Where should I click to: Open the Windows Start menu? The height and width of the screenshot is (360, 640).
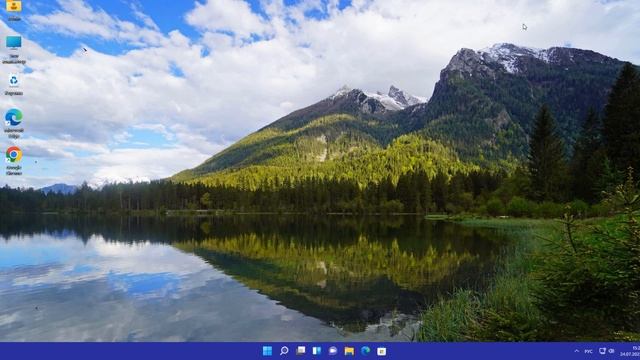coord(267,351)
